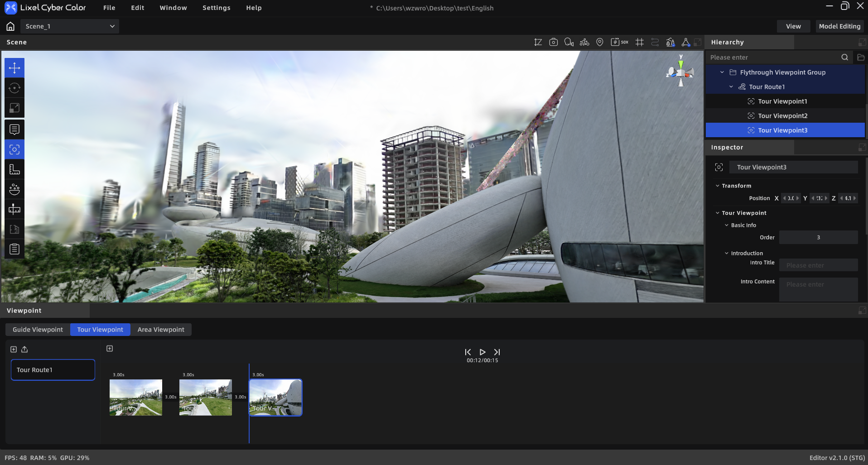Viewport: 868px width, 465px height.
Task: Click the Z-axis height icon in Scene toolbar
Action: click(538, 42)
